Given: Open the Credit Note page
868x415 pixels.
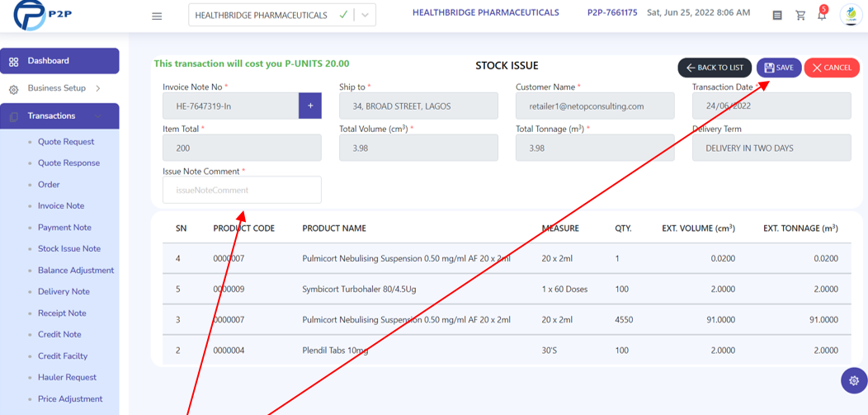Looking at the screenshot, I should 59,334.
